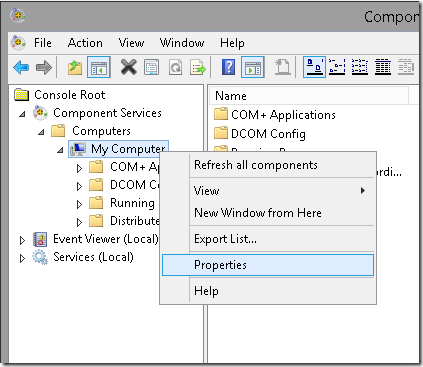Click Help in the context menu

(268, 291)
